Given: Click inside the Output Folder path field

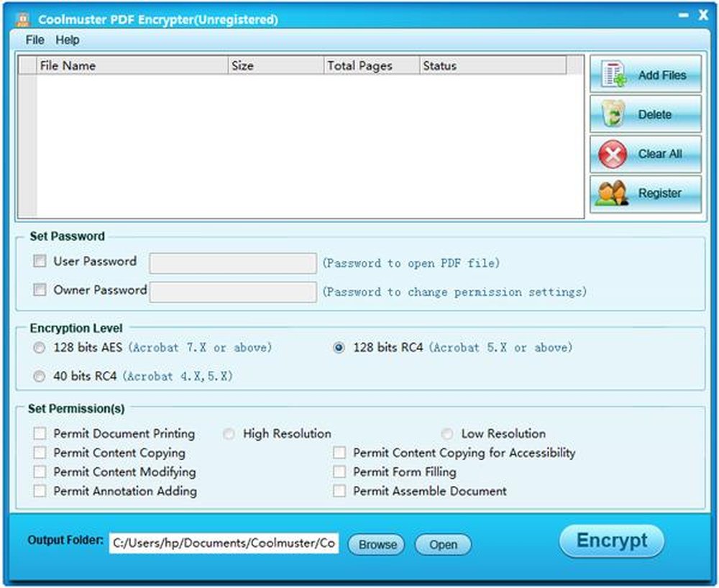Looking at the screenshot, I should pyautogui.click(x=223, y=543).
